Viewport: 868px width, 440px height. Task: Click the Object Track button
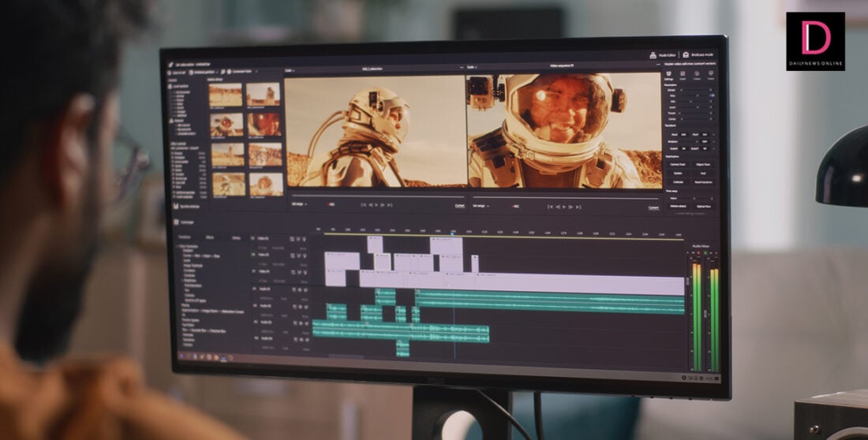point(703,164)
